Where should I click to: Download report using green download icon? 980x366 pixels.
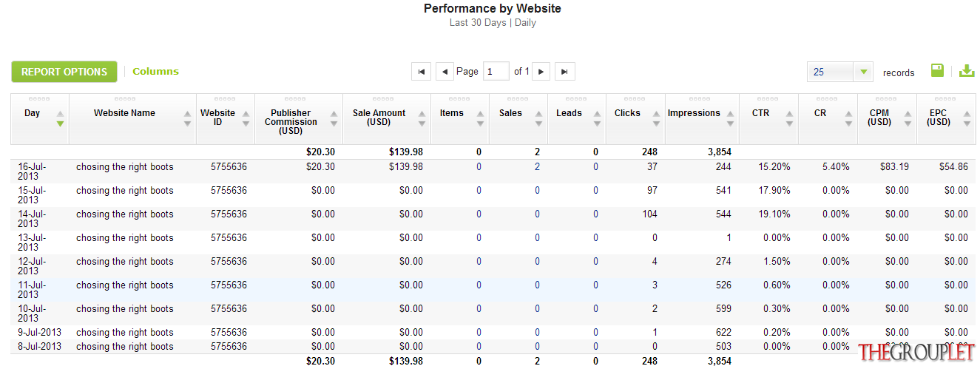967,70
